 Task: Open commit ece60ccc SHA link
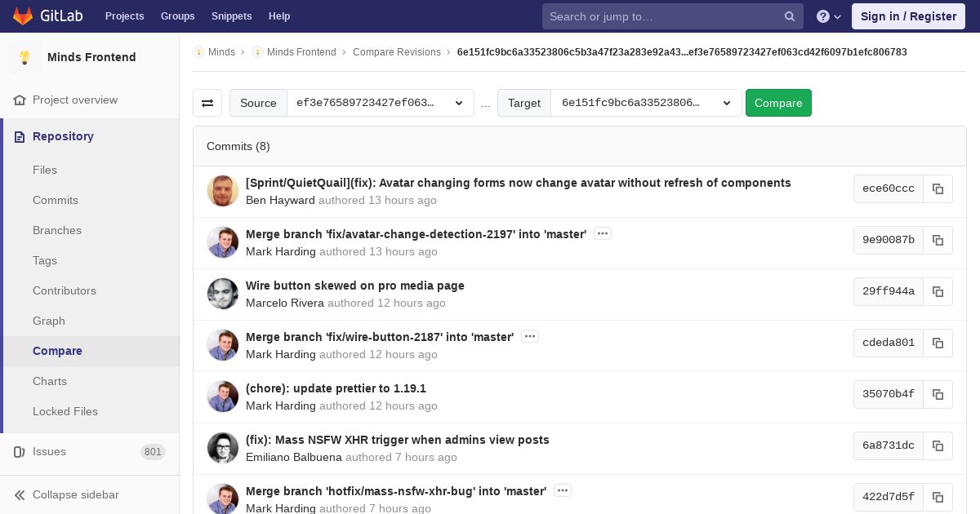click(889, 188)
